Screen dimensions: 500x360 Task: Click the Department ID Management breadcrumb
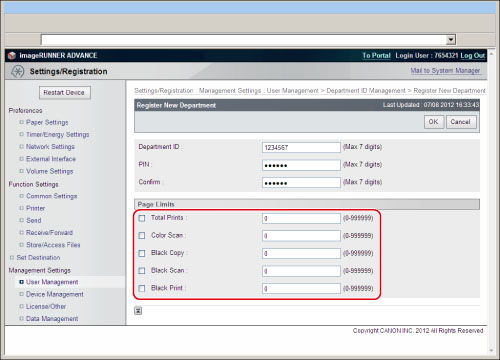coord(366,91)
